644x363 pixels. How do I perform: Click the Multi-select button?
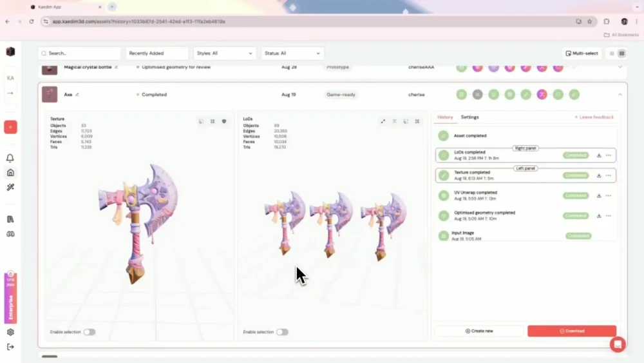click(x=582, y=54)
